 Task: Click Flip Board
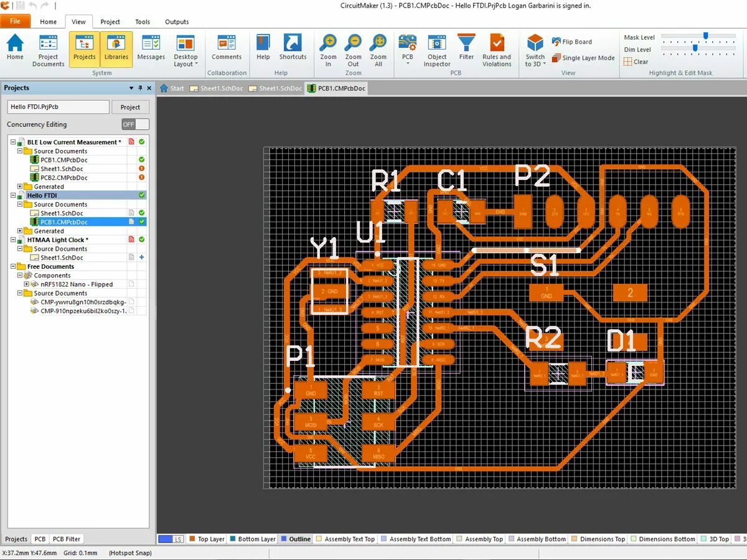[571, 42]
